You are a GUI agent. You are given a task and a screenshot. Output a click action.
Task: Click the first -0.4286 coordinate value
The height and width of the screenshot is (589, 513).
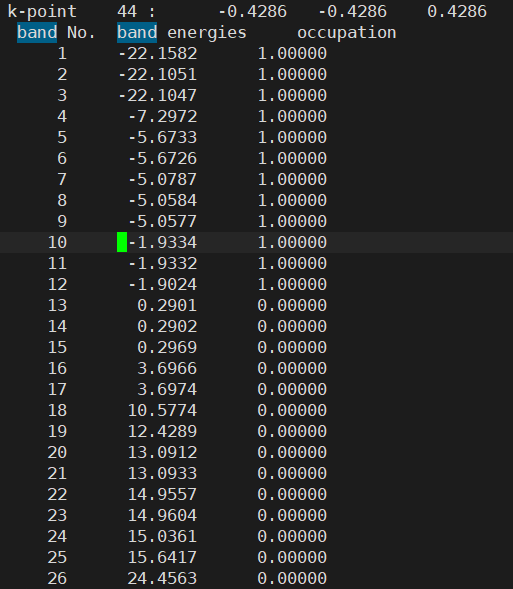click(252, 12)
